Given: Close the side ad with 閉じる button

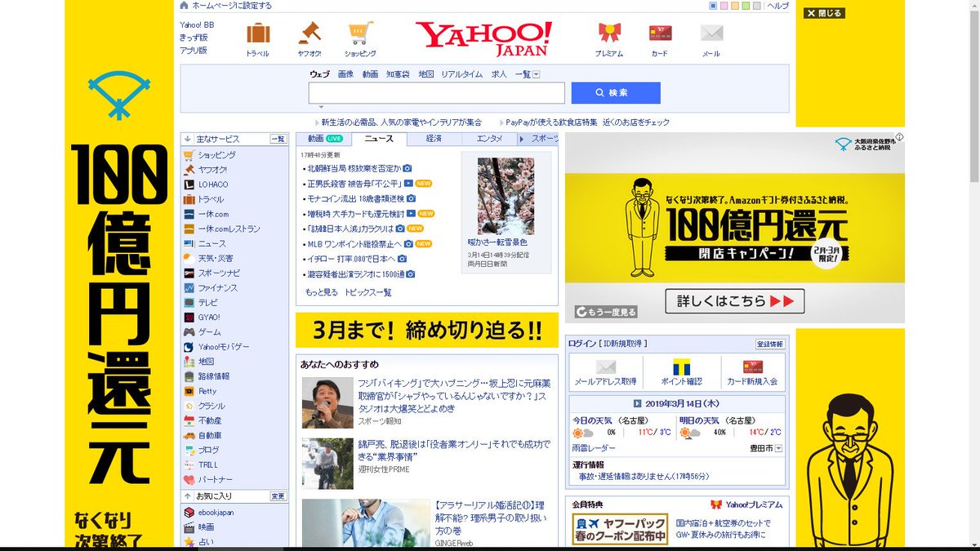Looking at the screenshot, I should coord(824,13).
